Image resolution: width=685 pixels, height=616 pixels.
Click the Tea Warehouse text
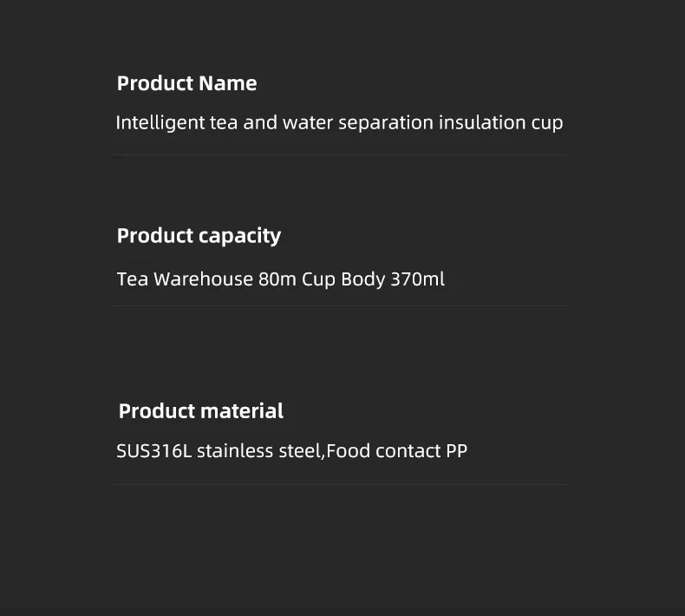[185, 279]
